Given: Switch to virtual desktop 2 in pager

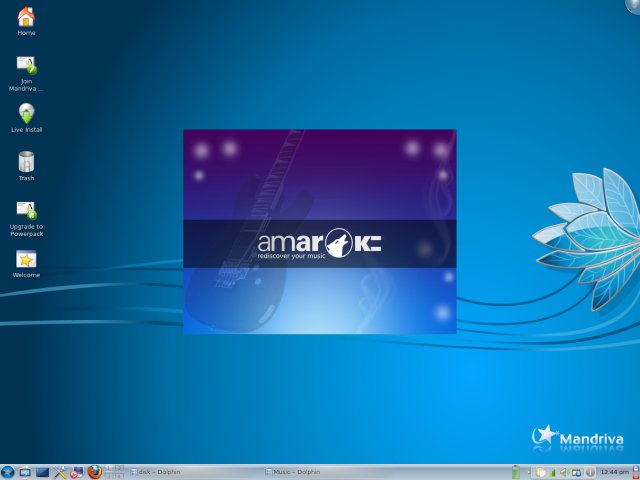Looking at the screenshot, I should [119, 468].
